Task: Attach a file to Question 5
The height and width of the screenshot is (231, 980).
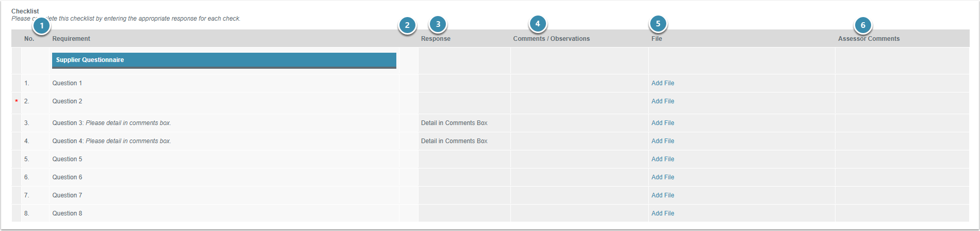Action: [663, 159]
